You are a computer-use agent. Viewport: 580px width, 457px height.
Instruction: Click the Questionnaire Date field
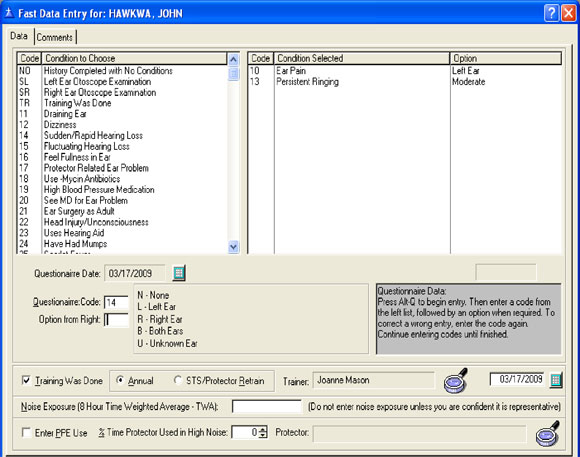pyautogui.click(x=135, y=273)
